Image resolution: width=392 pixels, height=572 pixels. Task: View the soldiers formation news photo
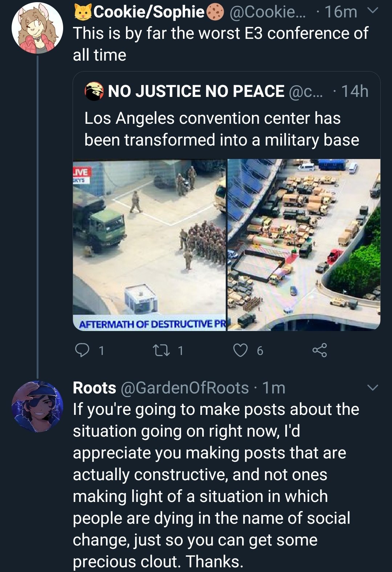pyautogui.click(x=150, y=245)
